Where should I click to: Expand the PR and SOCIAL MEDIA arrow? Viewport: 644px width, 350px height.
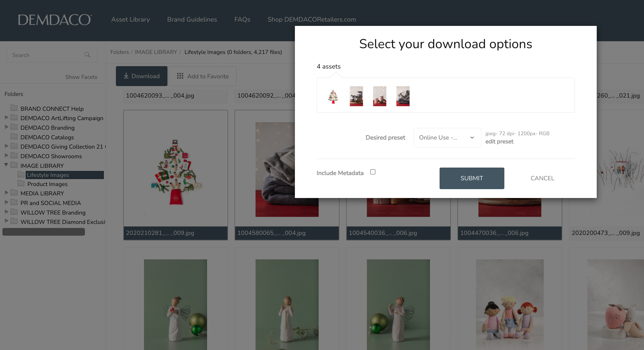click(x=6, y=202)
